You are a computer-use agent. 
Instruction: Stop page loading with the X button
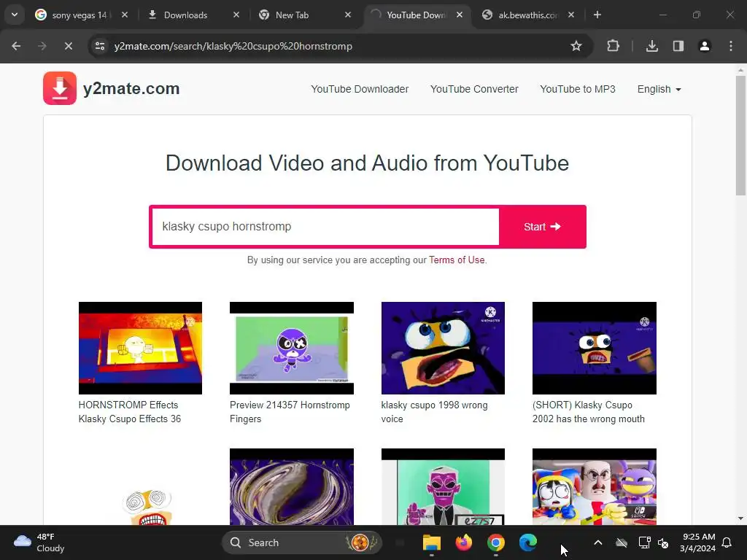click(x=68, y=46)
